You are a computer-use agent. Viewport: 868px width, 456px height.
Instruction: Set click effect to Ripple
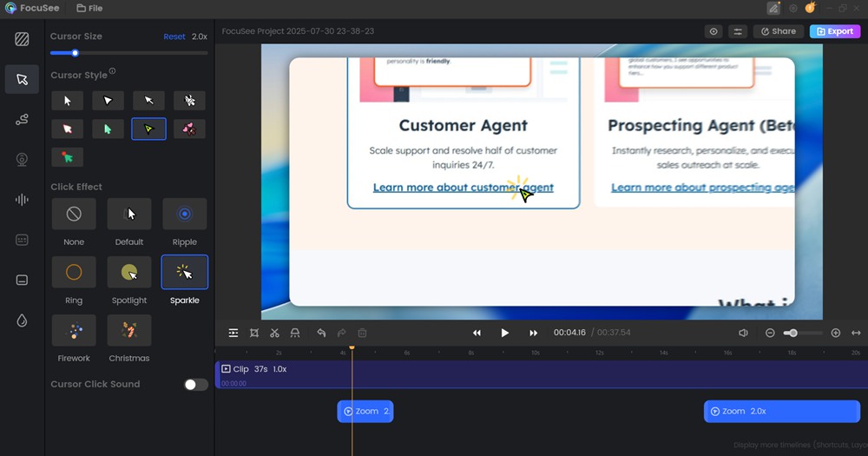pos(184,214)
